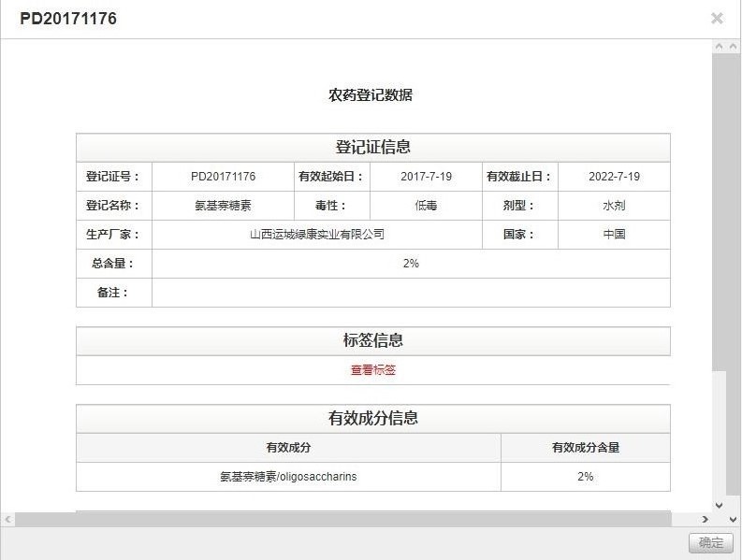Select the 登记证号 value PD20171176 in the table

(x=223, y=177)
